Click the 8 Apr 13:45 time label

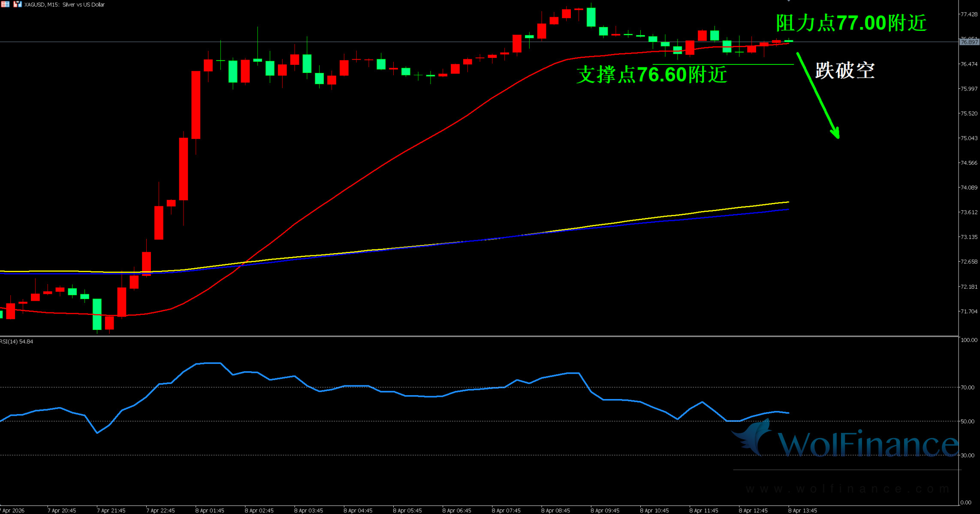tap(802, 511)
